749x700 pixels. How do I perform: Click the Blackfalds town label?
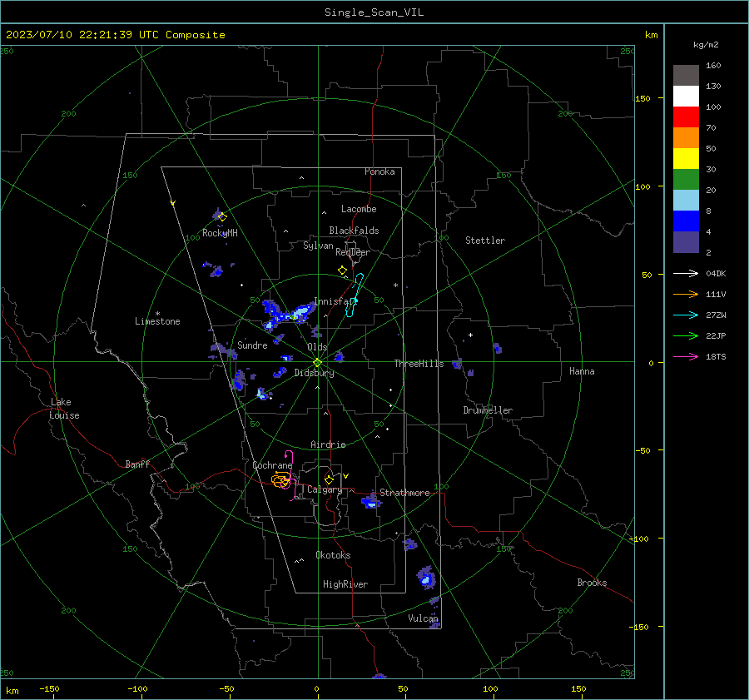point(354,231)
